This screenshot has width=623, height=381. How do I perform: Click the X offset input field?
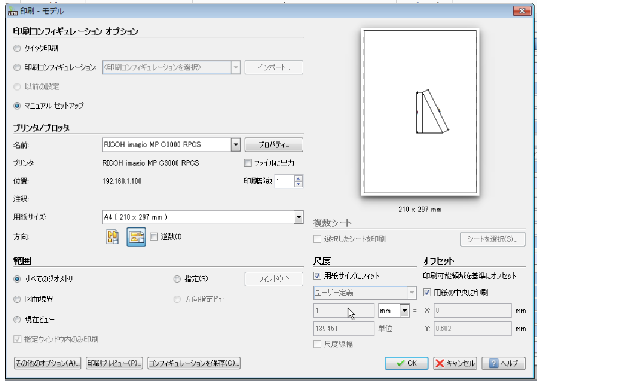(472, 310)
